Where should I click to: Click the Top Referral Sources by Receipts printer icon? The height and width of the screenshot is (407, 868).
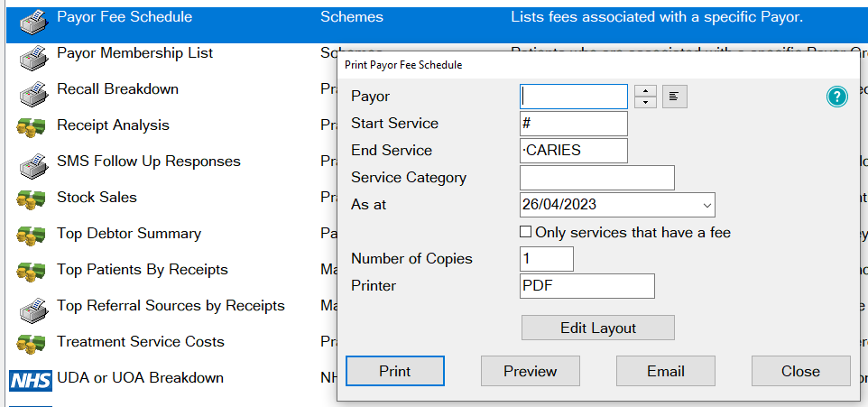click(33, 310)
